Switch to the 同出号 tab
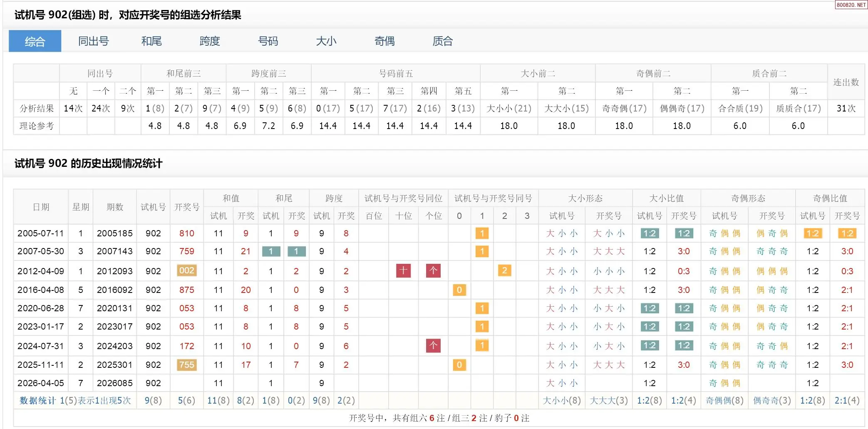The width and height of the screenshot is (868, 429). tap(93, 41)
